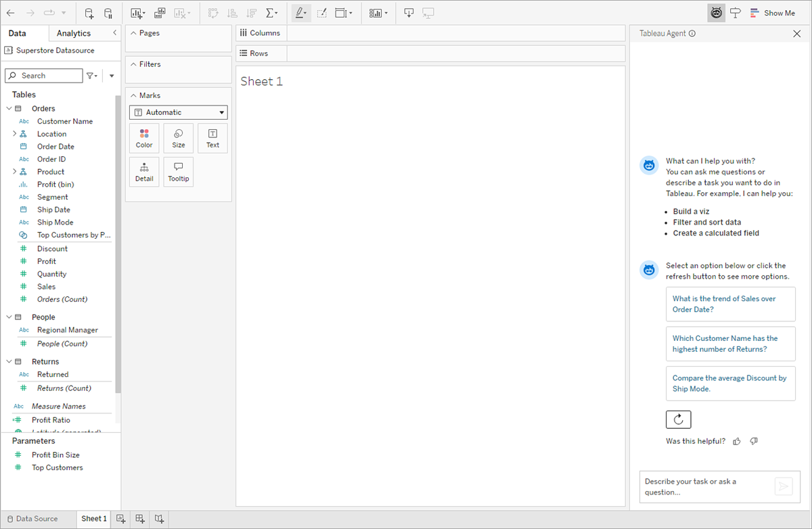Click the Size button on Marks card
Image resolution: width=812 pixels, height=529 pixels.
[179, 138]
